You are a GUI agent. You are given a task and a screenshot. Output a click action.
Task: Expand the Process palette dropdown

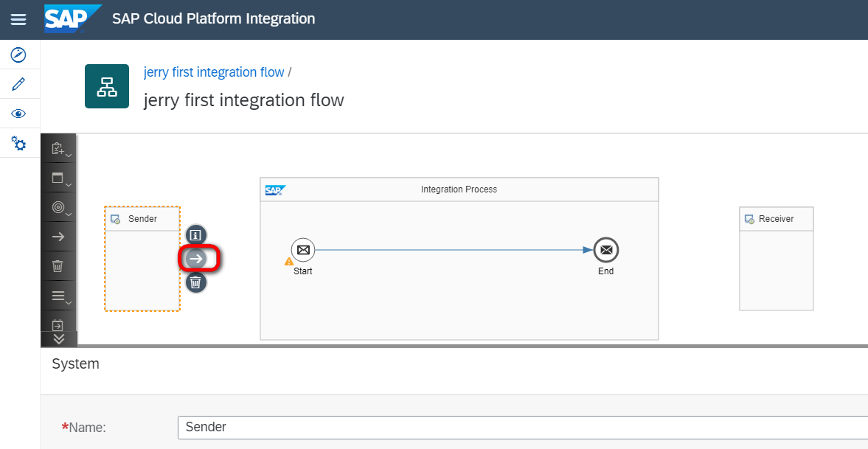59,178
